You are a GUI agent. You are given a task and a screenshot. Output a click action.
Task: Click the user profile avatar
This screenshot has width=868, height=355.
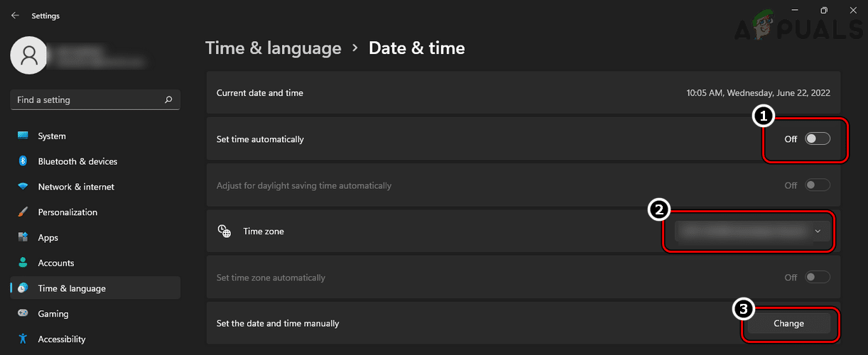pos(29,55)
